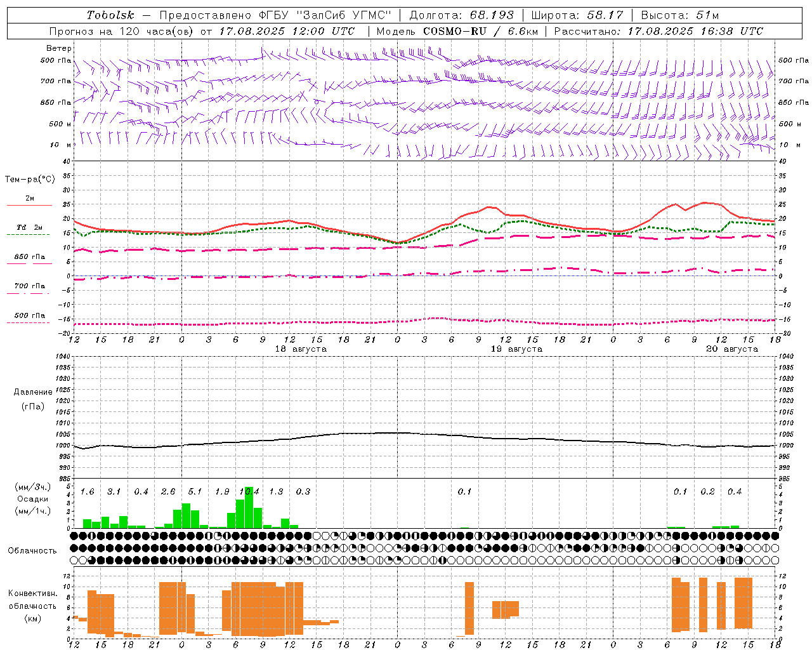The image size is (812, 650).
Task: Click the "850 гПа" temperature legend entry
Action: [x=29, y=257]
